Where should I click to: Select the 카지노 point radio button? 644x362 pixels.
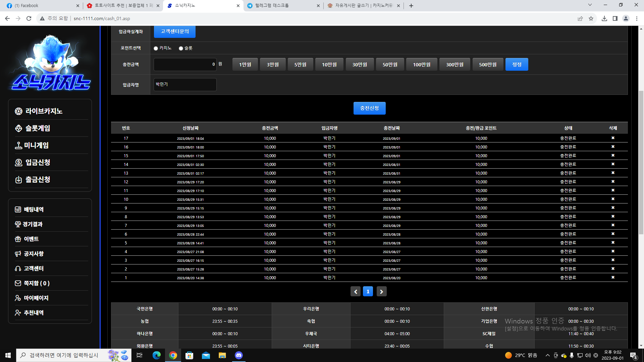(x=156, y=48)
